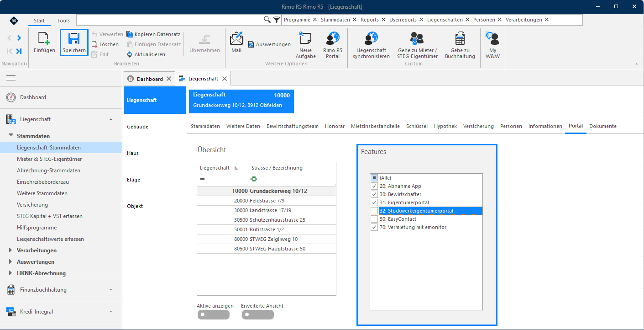
Task: Toggle the (Alle) features checkbox
Action: click(374, 178)
